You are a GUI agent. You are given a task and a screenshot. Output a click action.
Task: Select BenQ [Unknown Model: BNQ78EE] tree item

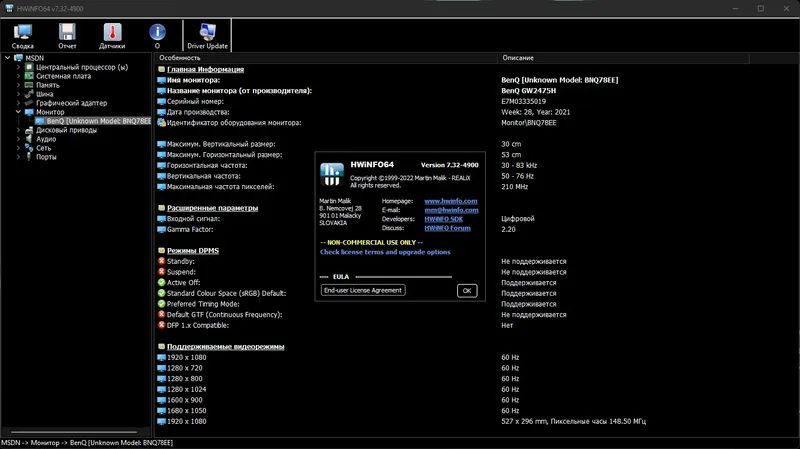(93, 121)
